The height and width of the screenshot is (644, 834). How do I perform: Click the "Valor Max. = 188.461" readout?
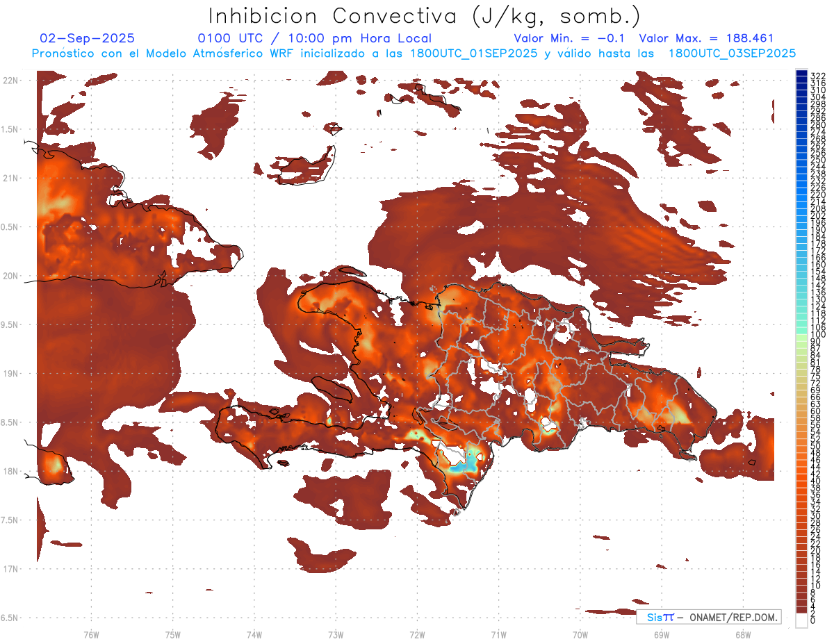(706, 38)
